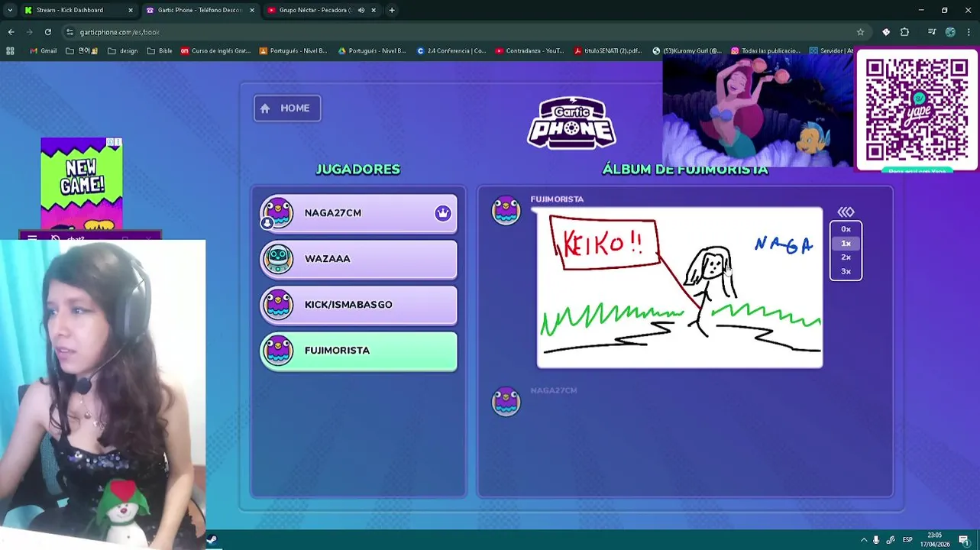Viewport: 980px width, 550px height.
Task: Open a new browser tab
Action: pyautogui.click(x=392, y=10)
